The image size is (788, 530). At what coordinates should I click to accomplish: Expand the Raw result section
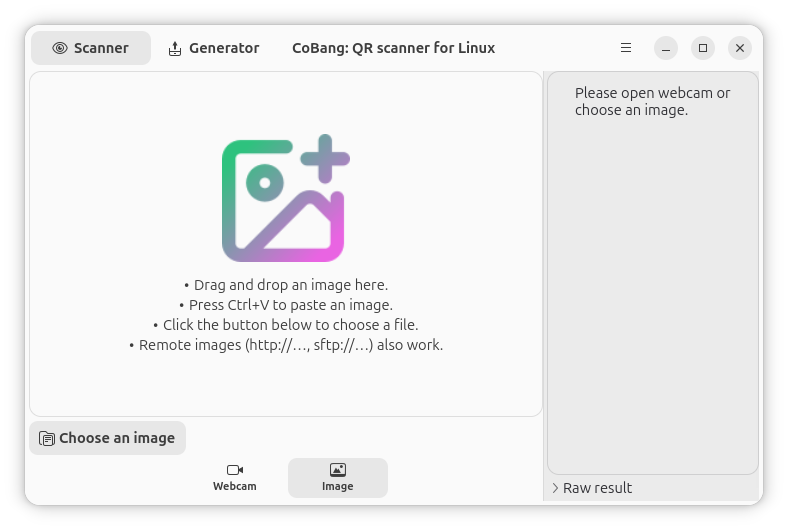point(592,488)
